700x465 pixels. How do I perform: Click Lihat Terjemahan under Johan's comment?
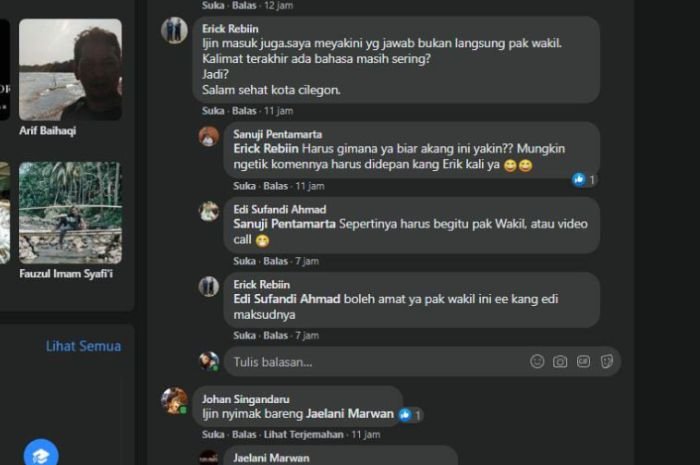coord(304,435)
